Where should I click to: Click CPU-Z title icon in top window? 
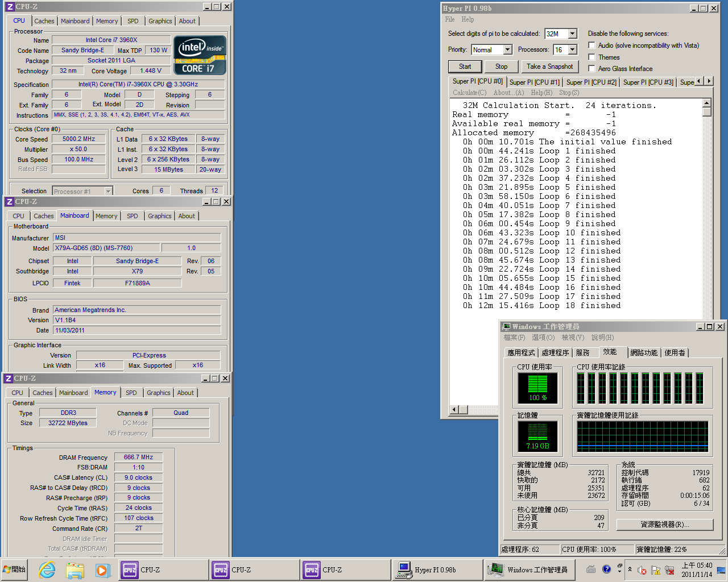pos(9,7)
